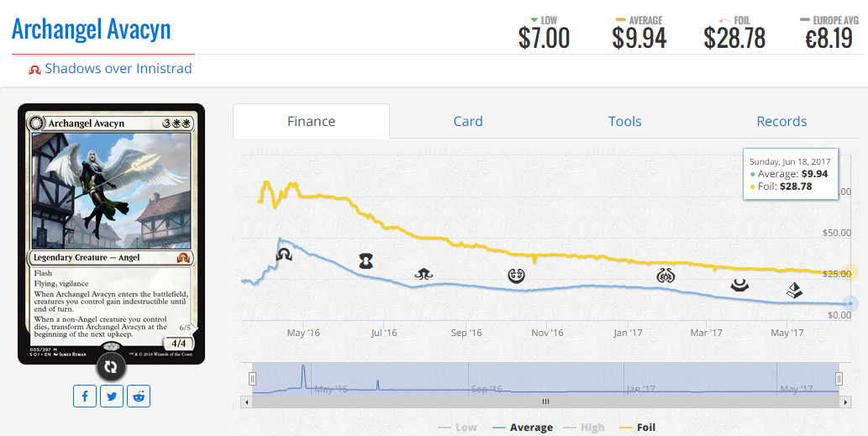Click the Eternal Masters set marker near Jul '16
The height and width of the screenshot is (436, 868).
366,261
